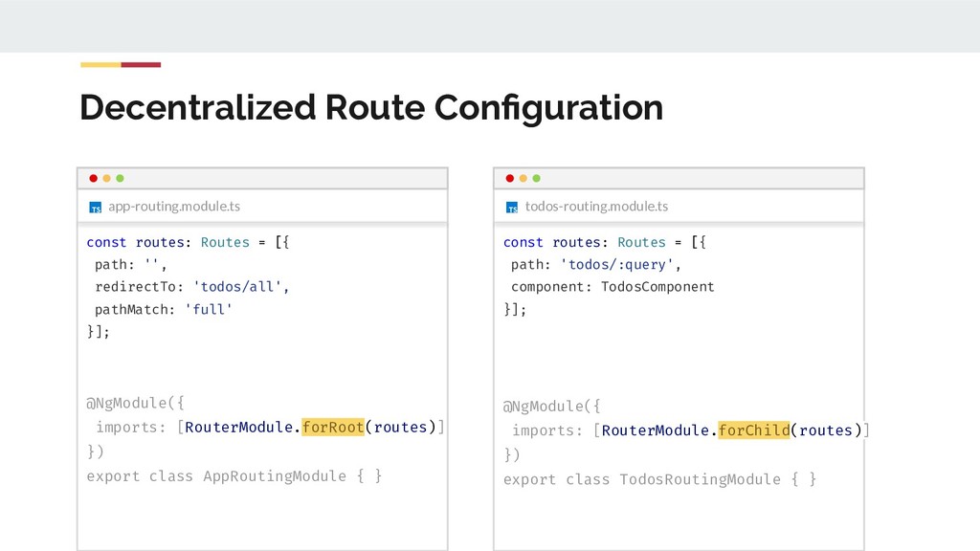Click the red dot on the todos-routing window
This screenshot has width=980, height=551.
509,178
